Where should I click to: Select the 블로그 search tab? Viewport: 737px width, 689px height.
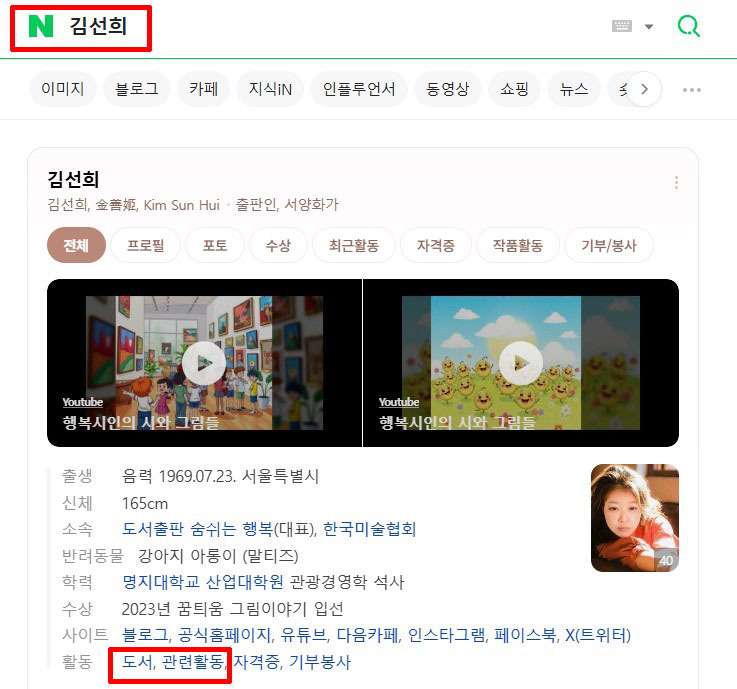[137, 89]
